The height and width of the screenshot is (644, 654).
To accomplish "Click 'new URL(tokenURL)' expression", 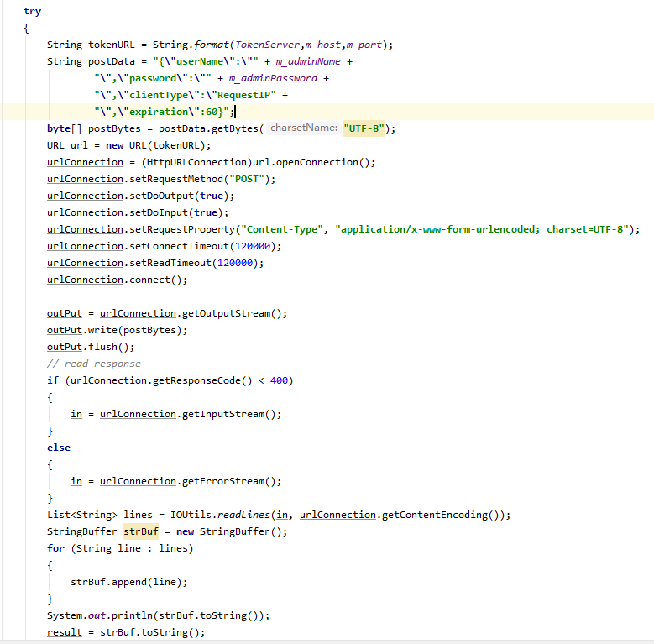I will tap(155, 145).
